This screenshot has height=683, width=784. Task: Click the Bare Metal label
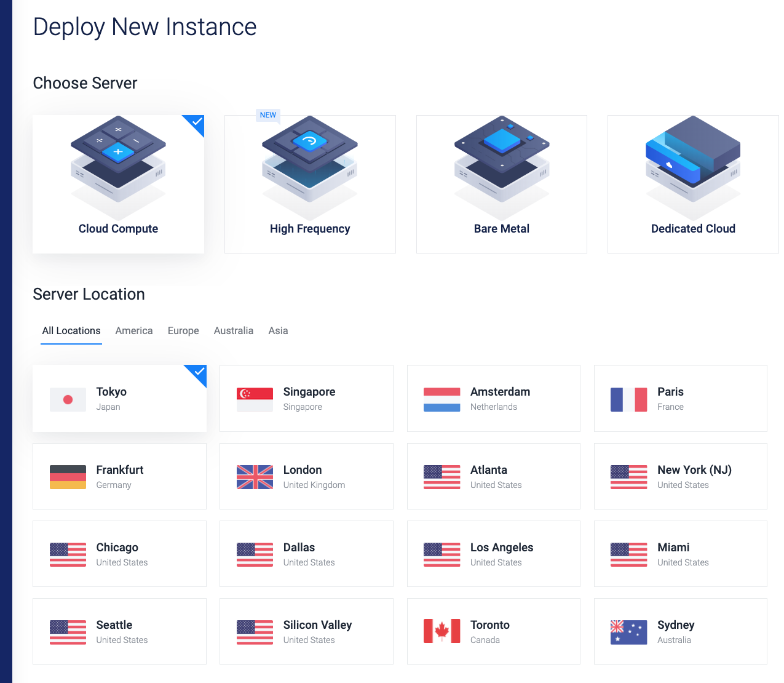click(502, 229)
